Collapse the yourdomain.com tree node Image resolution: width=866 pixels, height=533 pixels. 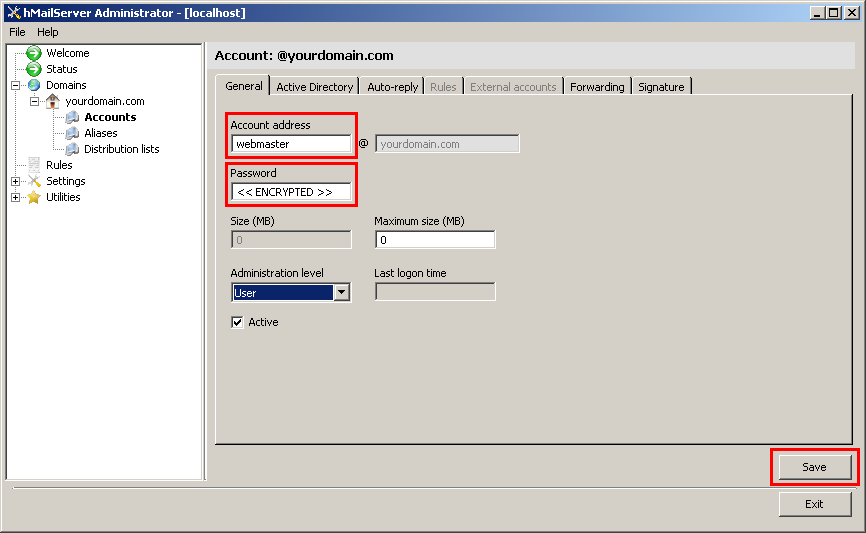(34, 101)
